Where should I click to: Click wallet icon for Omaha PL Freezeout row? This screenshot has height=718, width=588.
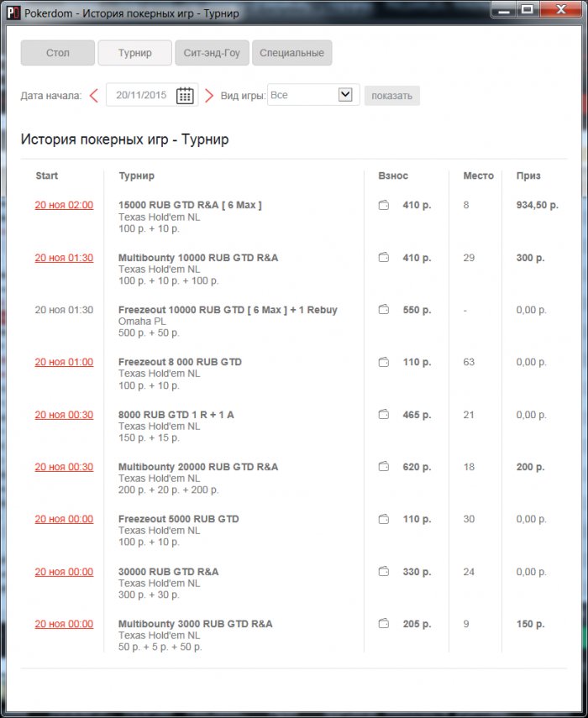[384, 310]
